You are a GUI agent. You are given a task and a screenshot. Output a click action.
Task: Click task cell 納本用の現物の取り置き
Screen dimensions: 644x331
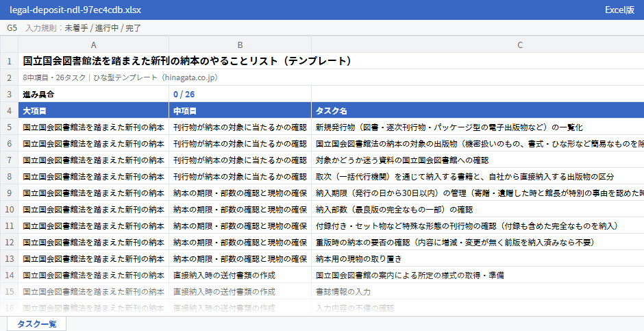478,259
